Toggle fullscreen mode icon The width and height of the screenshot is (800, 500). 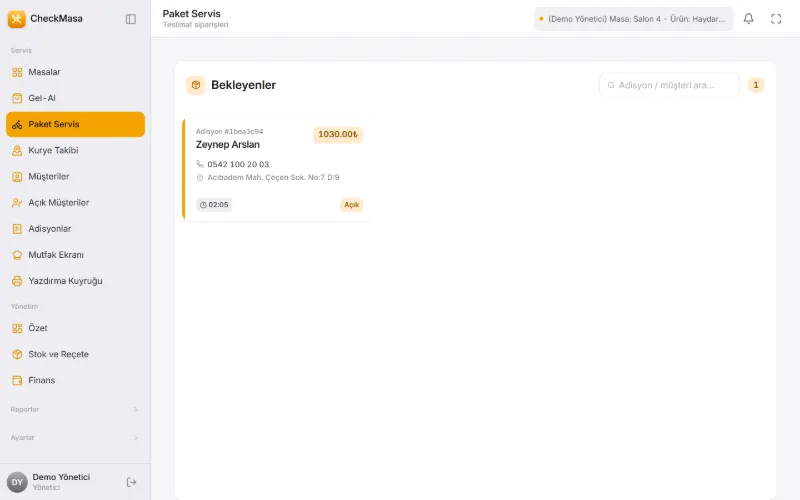point(776,19)
